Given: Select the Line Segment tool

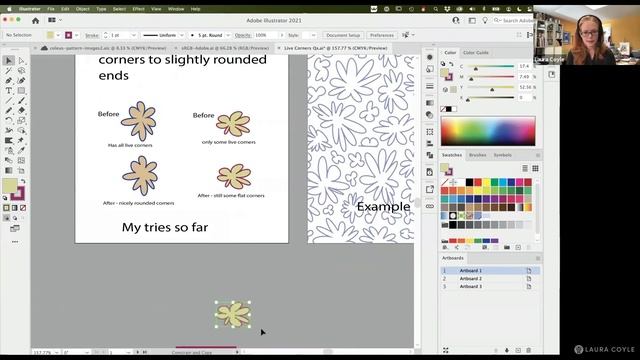Looking at the screenshot, I should click(9, 100).
